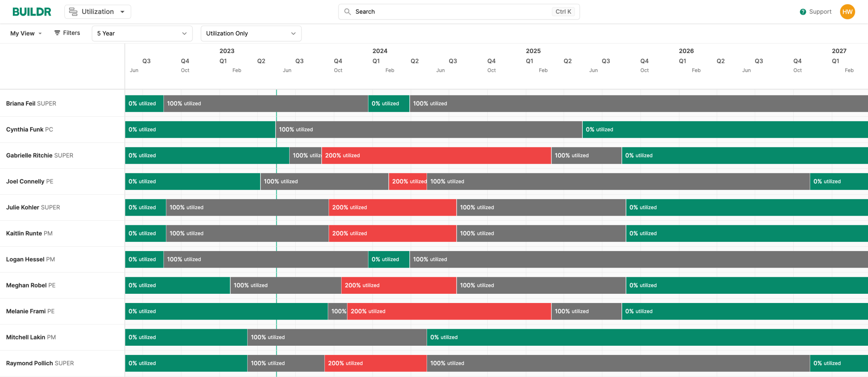Click the question-mark help icon
868x377 pixels.
tap(802, 11)
